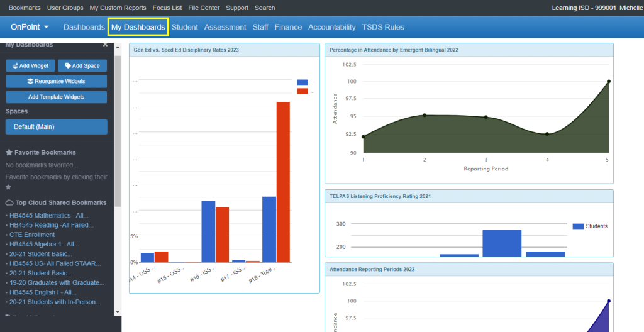Click the Learning ISD - 999001 Michelle user label
The height and width of the screenshot is (332, 644).
point(597,8)
